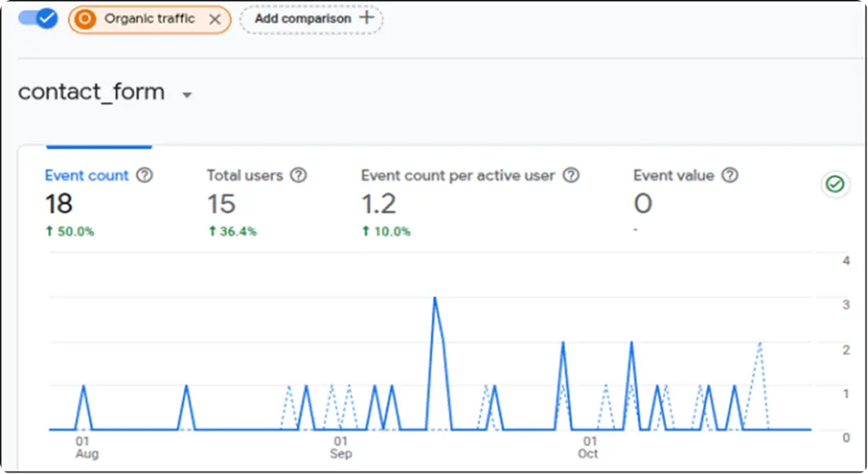This screenshot has width=868, height=474.
Task: Turn off the comparisons toggle switch
Action: pyautogui.click(x=38, y=18)
